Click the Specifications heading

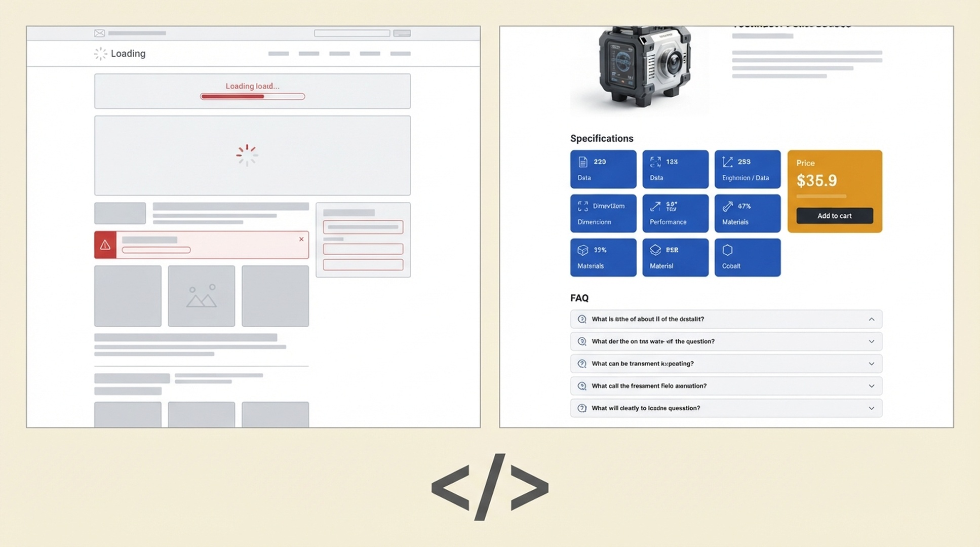[602, 138]
